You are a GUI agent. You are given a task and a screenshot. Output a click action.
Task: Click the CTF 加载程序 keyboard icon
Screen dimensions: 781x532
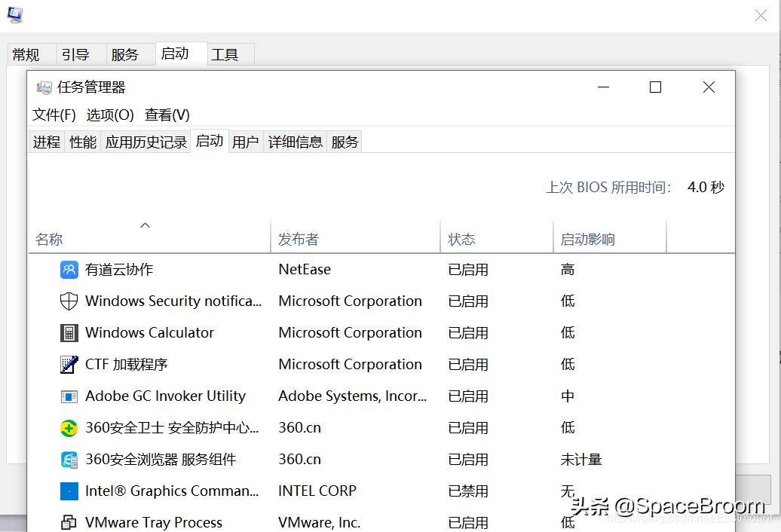tap(69, 364)
